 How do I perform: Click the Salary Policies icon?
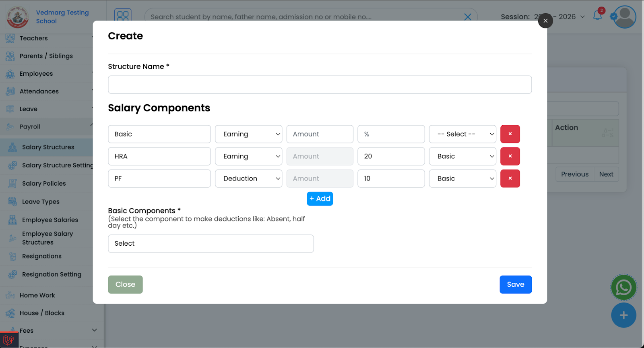(12, 184)
